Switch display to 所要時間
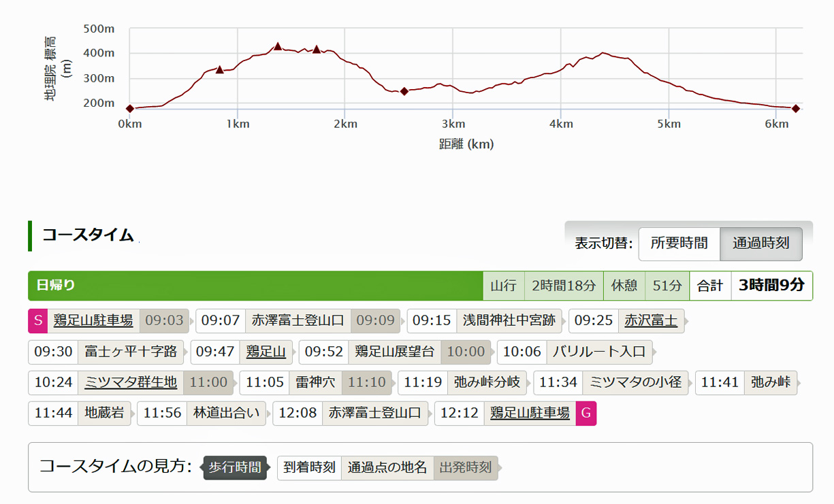This screenshot has height=504, width=834. (x=679, y=243)
